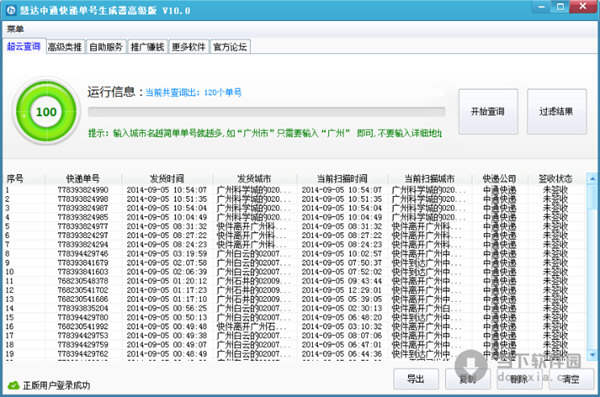
Task: Click current scan time 2014-09-05 12:29:01 cell
Action: [x=342, y=290]
